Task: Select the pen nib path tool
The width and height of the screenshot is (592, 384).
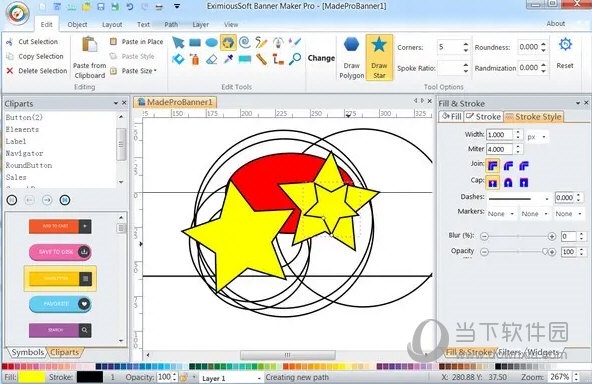Action: tap(278, 42)
